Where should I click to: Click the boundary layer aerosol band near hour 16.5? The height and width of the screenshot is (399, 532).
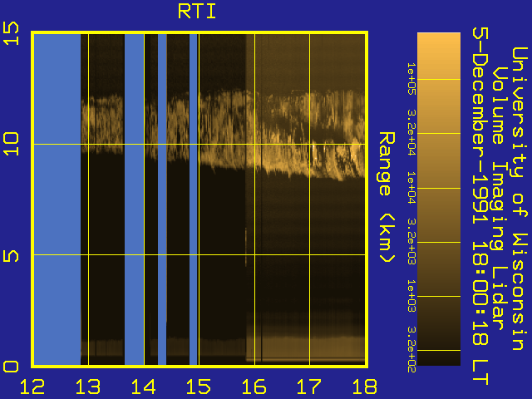282,347
